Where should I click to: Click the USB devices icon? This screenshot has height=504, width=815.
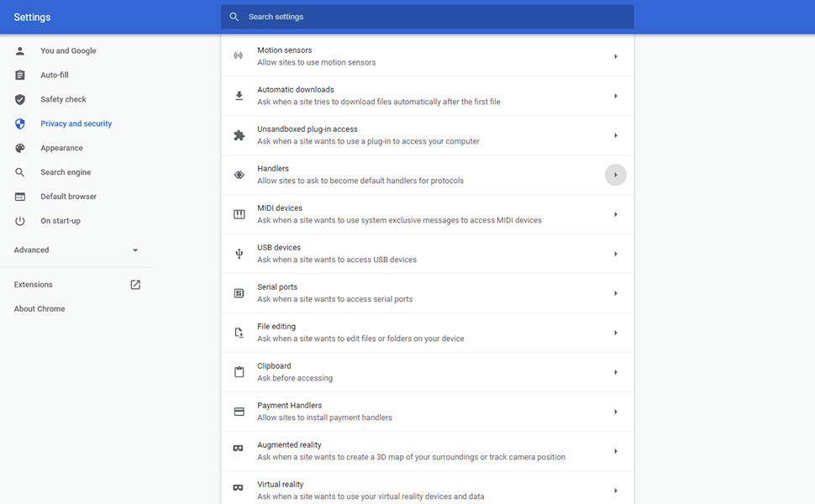[x=239, y=254]
